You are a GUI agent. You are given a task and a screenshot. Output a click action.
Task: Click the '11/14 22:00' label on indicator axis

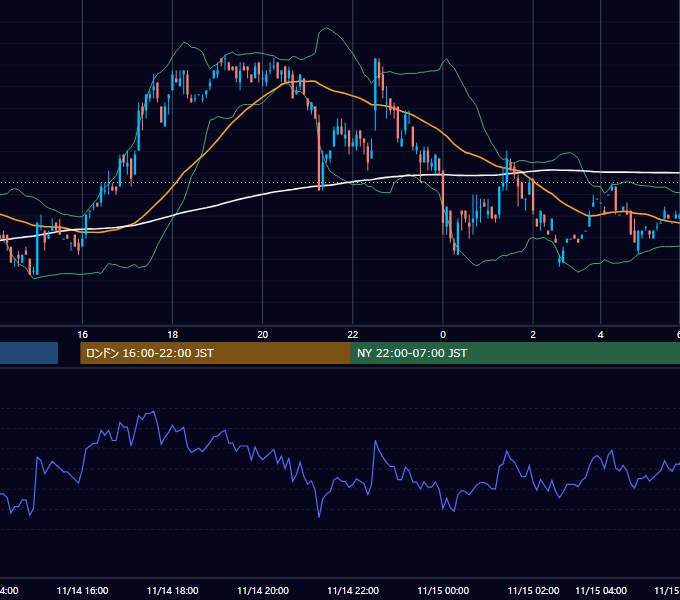tap(353, 590)
